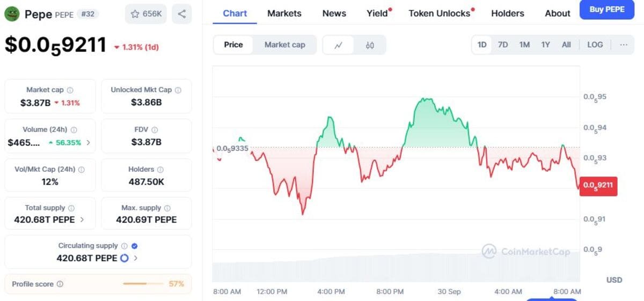Switch to the candlestick chart icon
This screenshot has height=301, width=644.
click(x=370, y=45)
